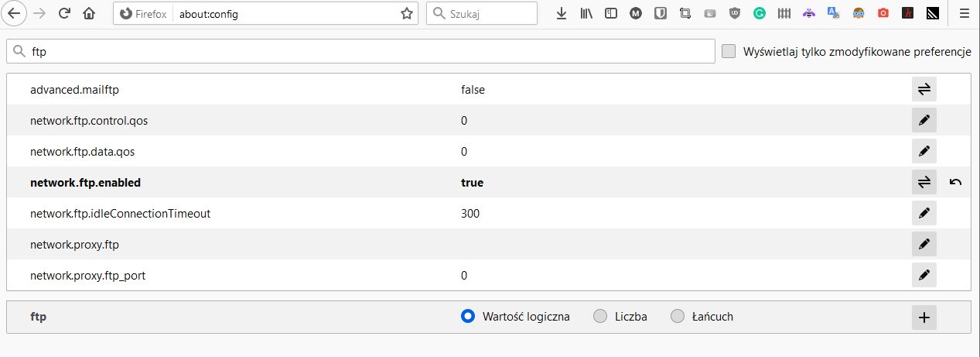Toggle the network.ftp.enabled preference value
980x357 pixels.
tap(924, 182)
